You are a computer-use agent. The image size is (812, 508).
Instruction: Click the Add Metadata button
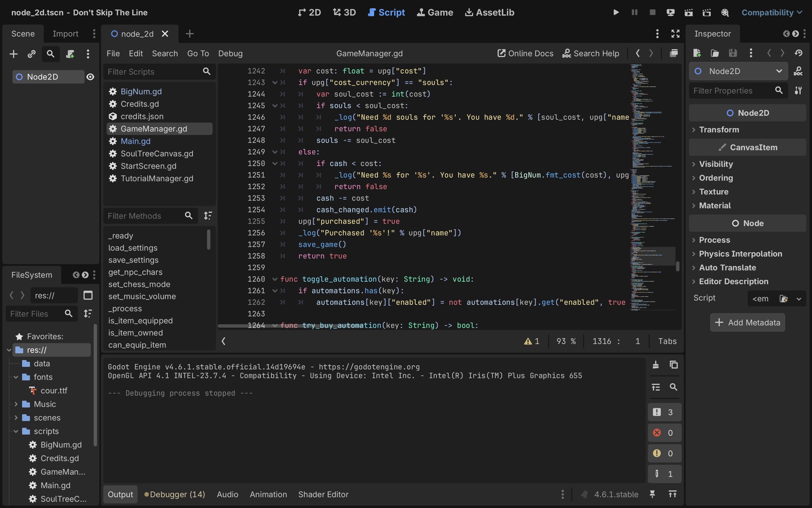click(747, 322)
